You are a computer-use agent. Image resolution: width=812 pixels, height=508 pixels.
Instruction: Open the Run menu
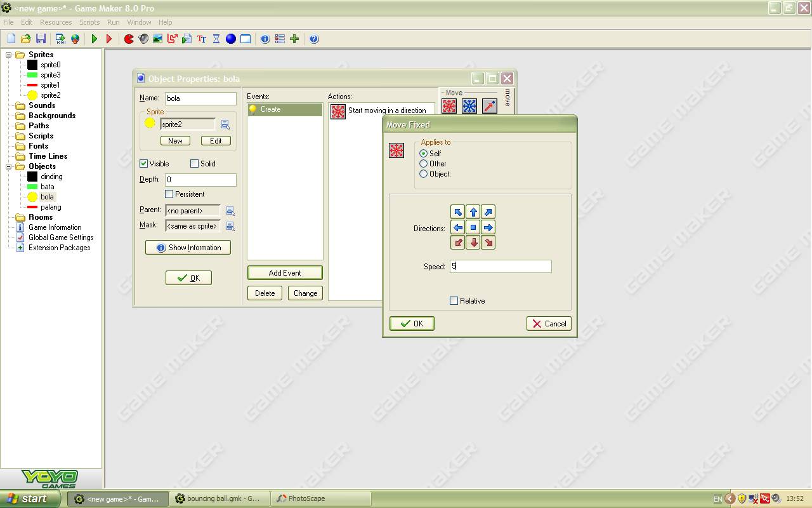114,22
